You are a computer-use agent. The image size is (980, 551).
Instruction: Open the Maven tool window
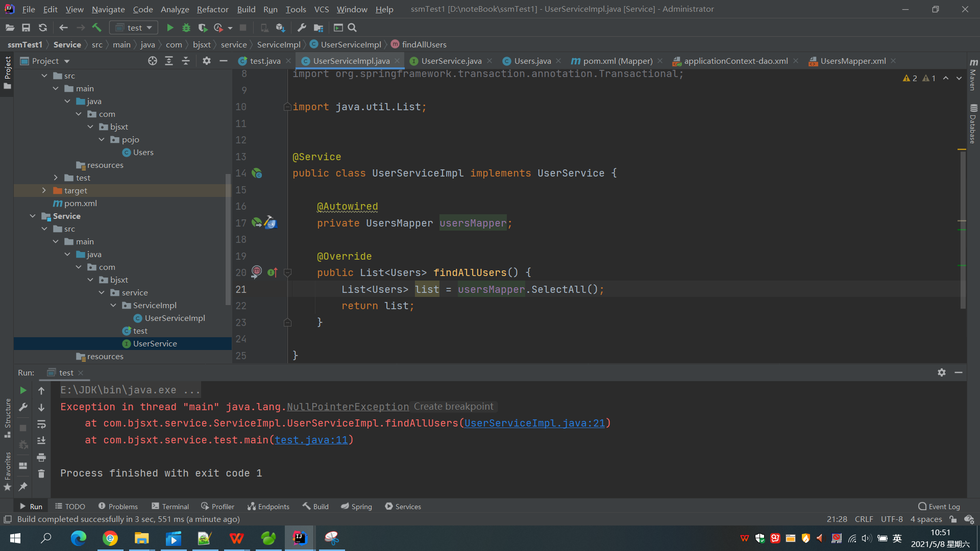point(973,74)
